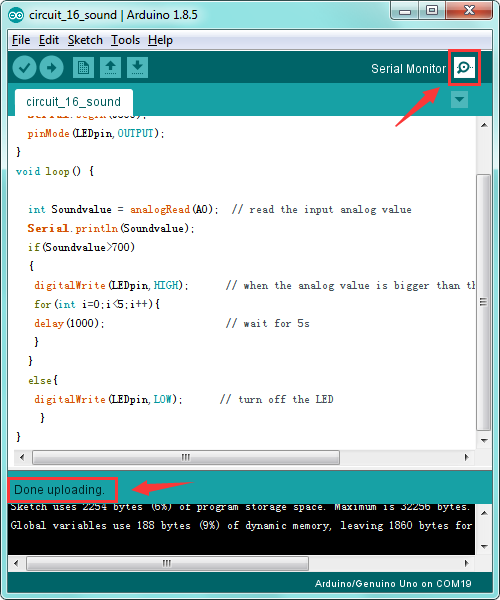Expand the tab options dropdown arrow

pyautogui.click(x=459, y=100)
